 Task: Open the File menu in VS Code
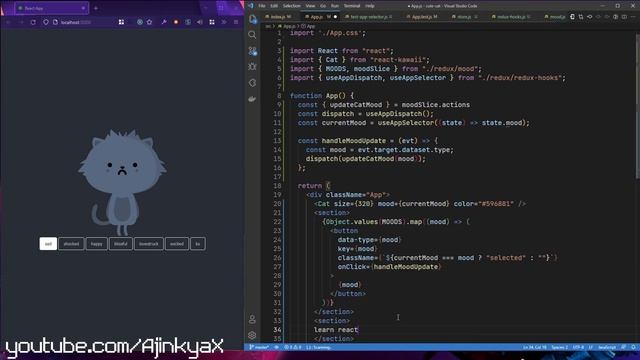coord(262,6)
